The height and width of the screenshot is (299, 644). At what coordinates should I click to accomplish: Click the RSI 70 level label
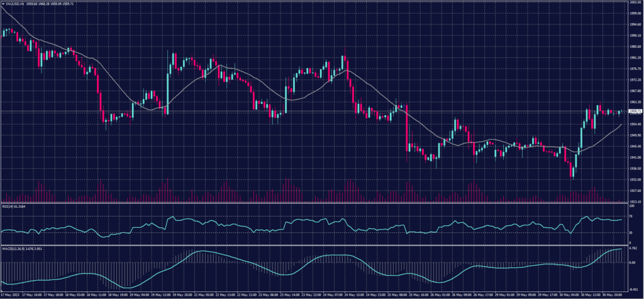631,217
